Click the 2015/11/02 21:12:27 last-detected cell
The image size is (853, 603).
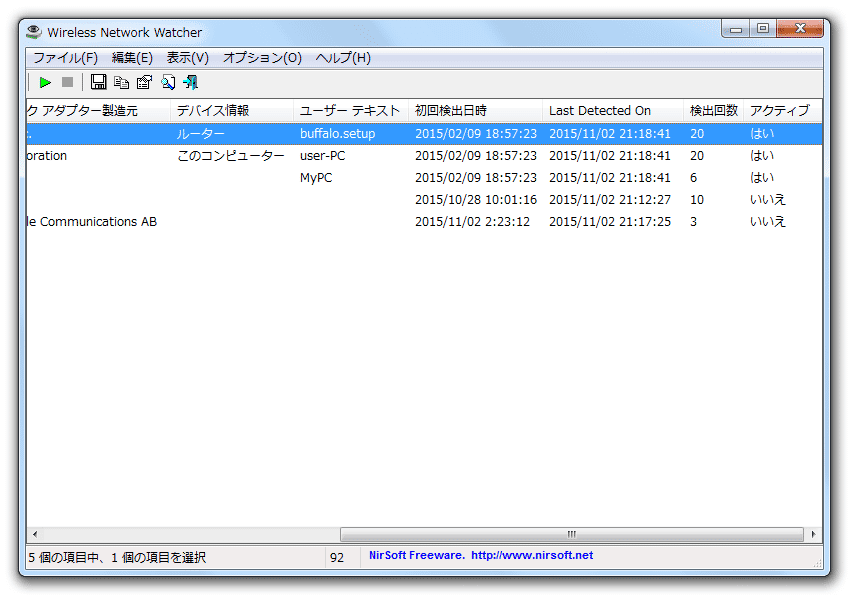coord(610,200)
